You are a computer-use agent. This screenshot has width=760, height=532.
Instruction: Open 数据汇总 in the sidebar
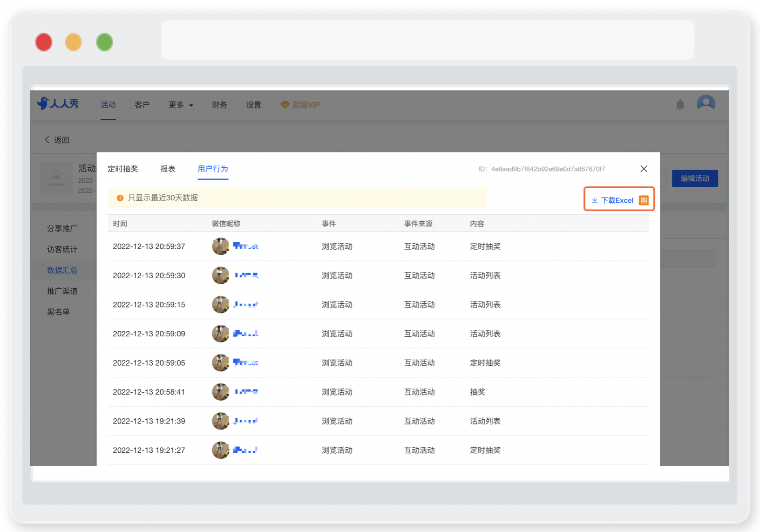click(62, 270)
